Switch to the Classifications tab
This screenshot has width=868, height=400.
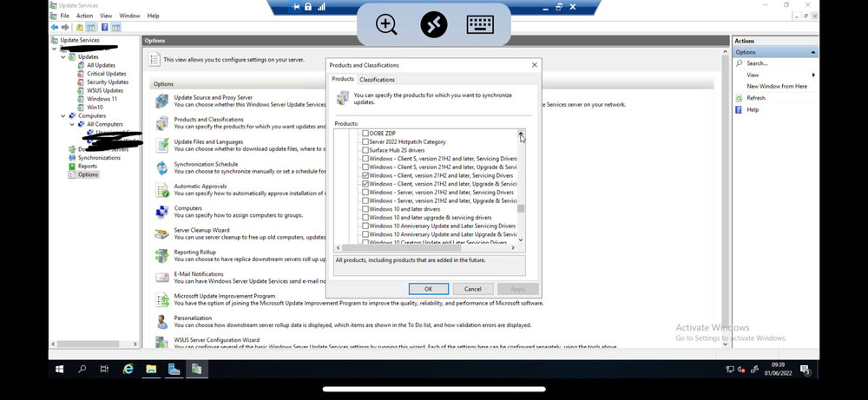[377, 80]
